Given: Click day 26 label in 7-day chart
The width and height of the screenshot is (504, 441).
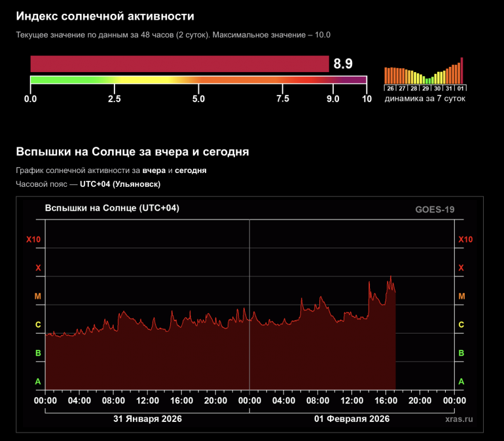Looking at the screenshot, I should point(390,88).
